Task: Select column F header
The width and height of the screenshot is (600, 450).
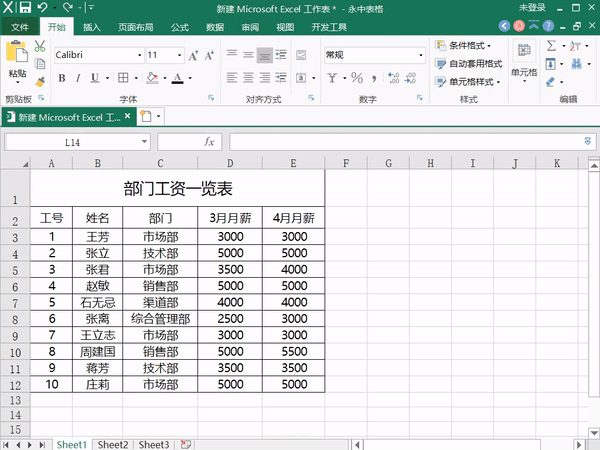Action: [346, 163]
